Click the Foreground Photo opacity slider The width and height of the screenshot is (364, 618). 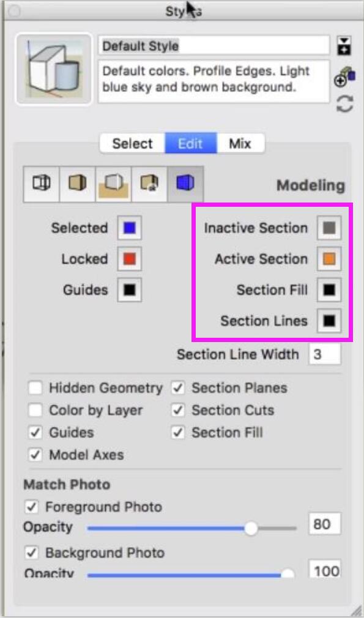pos(192,528)
